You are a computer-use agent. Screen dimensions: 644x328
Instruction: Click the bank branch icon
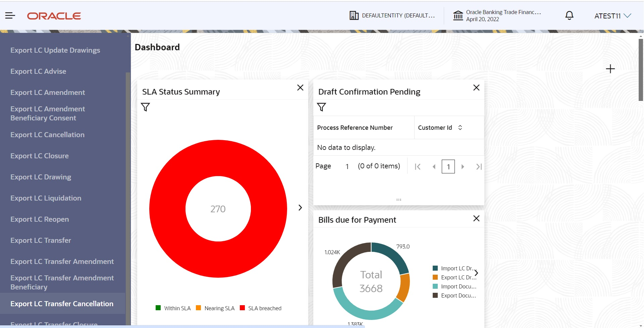click(458, 15)
